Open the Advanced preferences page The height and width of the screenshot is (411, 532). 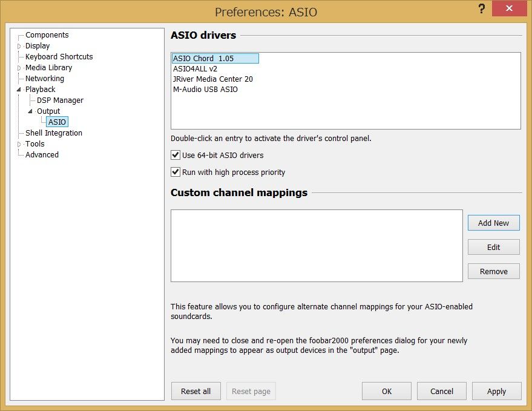tap(42, 155)
